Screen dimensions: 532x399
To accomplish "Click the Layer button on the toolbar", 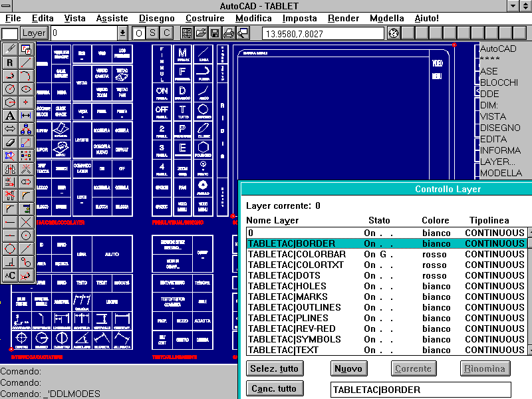I will (x=34, y=33).
